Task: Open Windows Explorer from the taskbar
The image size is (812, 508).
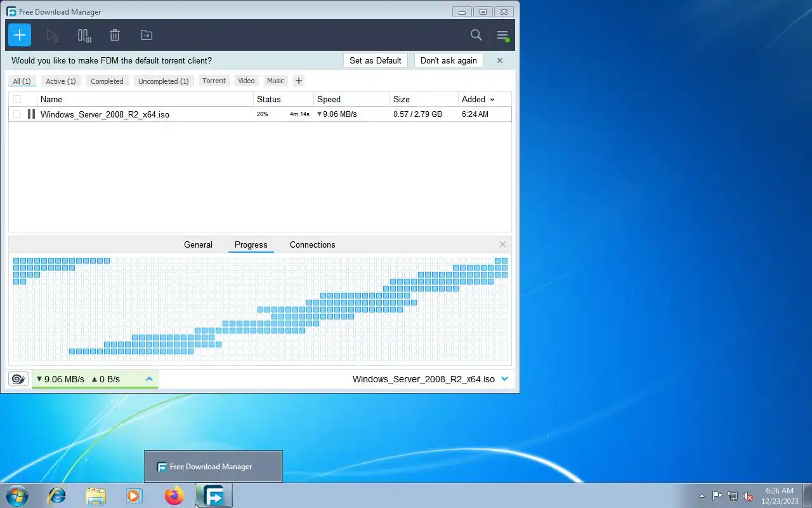Action: point(96,495)
